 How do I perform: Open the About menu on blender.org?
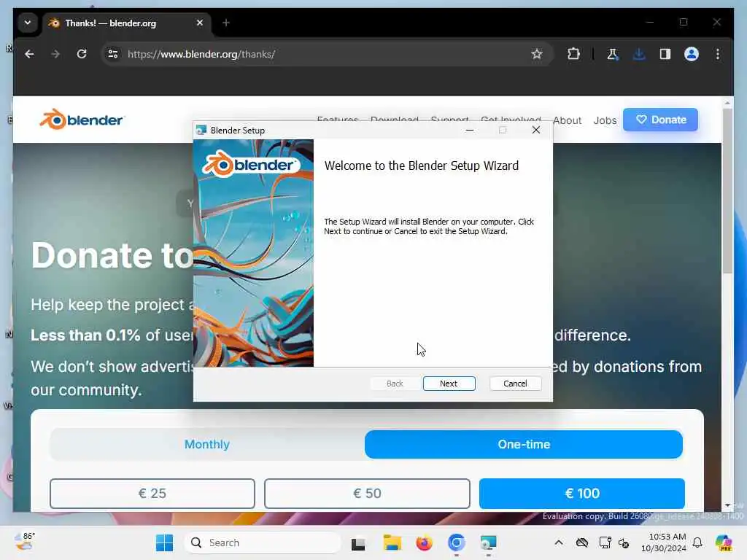567,120
